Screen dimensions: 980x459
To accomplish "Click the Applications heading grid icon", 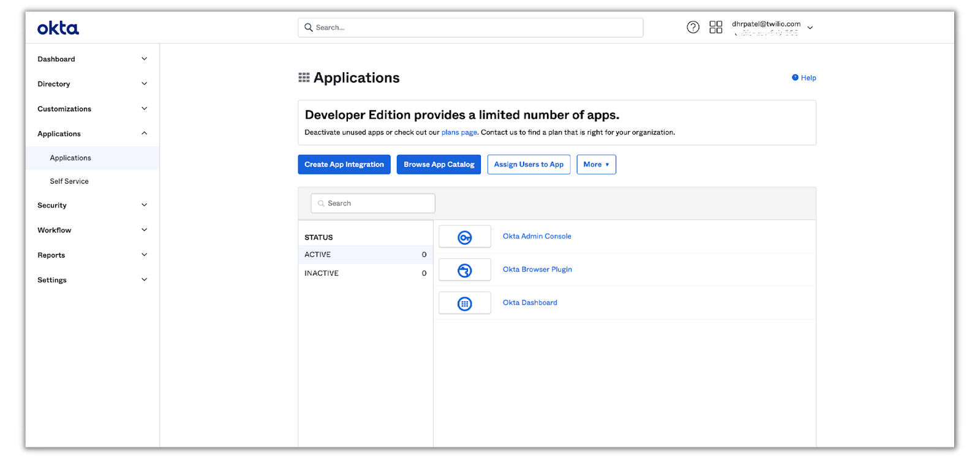I will click(304, 78).
